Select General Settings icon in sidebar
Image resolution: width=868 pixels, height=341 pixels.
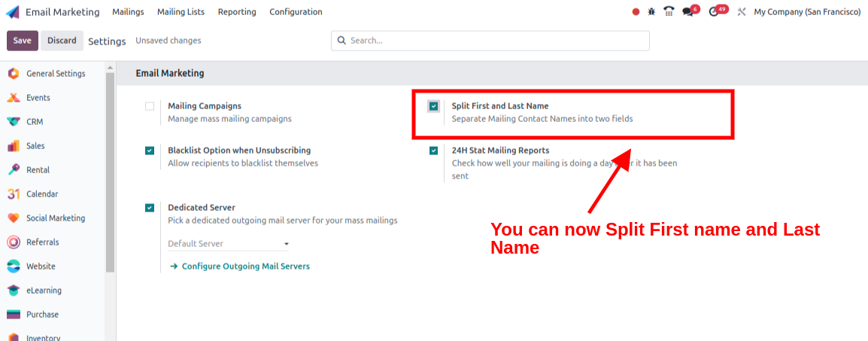coord(14,74)
